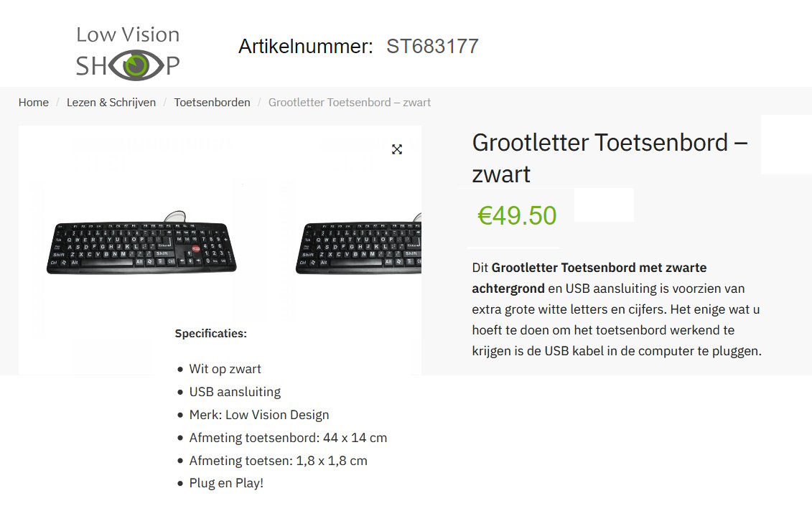Click the Low Vision Shop logo
This screenshot has height=511, width=812.
(x=128, y=51)
